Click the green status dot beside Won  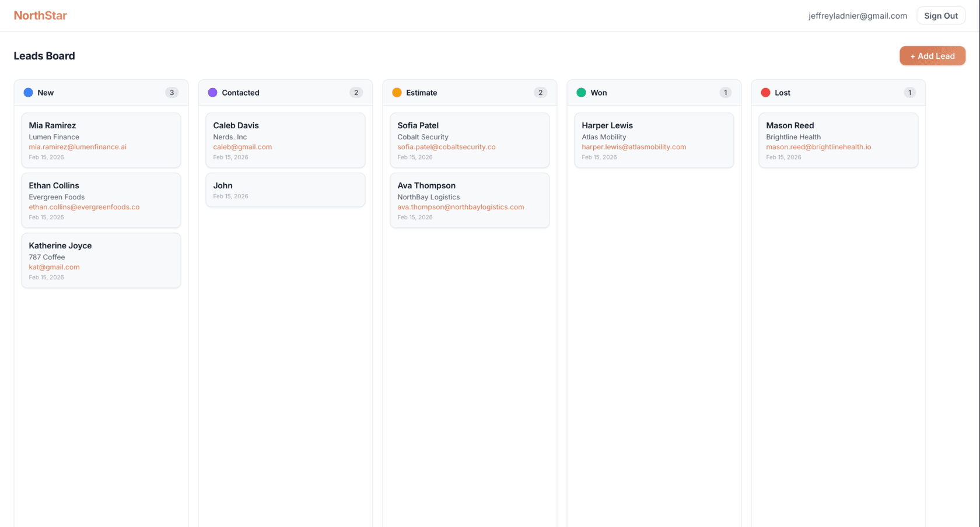(581, 92)
